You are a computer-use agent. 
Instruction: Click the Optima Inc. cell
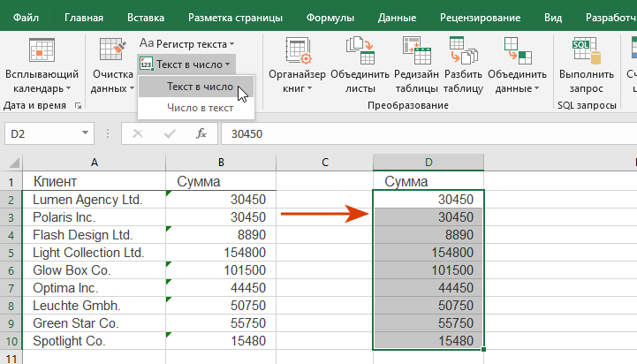coord(95,288)
